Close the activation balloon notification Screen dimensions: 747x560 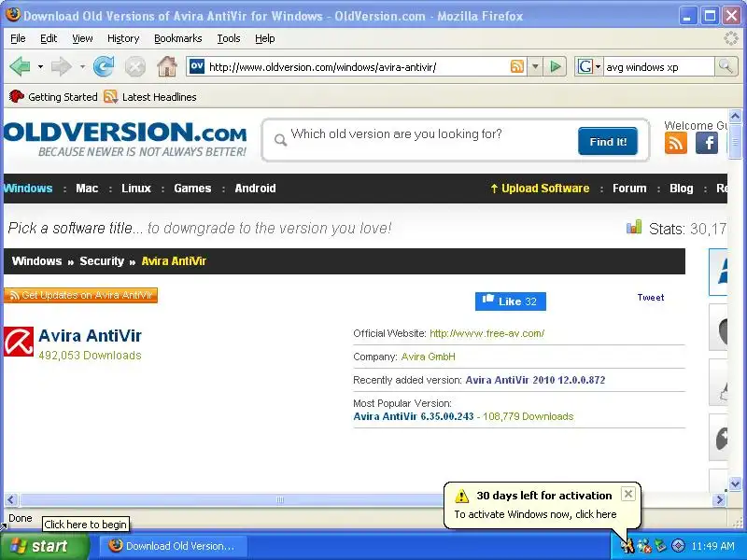(627, 494)
